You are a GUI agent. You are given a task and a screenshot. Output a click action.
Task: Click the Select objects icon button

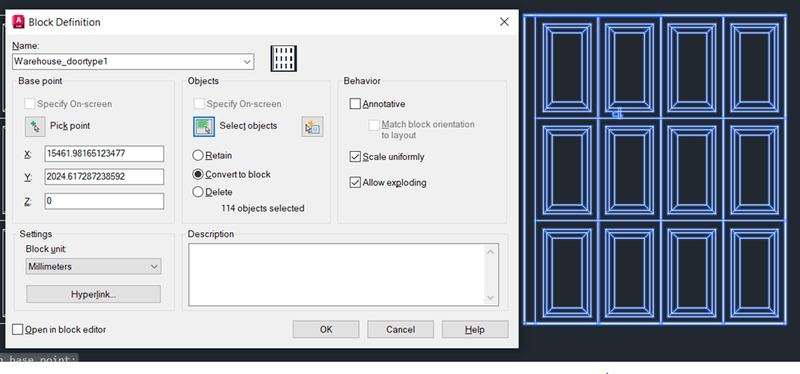[x=204, y=127]
